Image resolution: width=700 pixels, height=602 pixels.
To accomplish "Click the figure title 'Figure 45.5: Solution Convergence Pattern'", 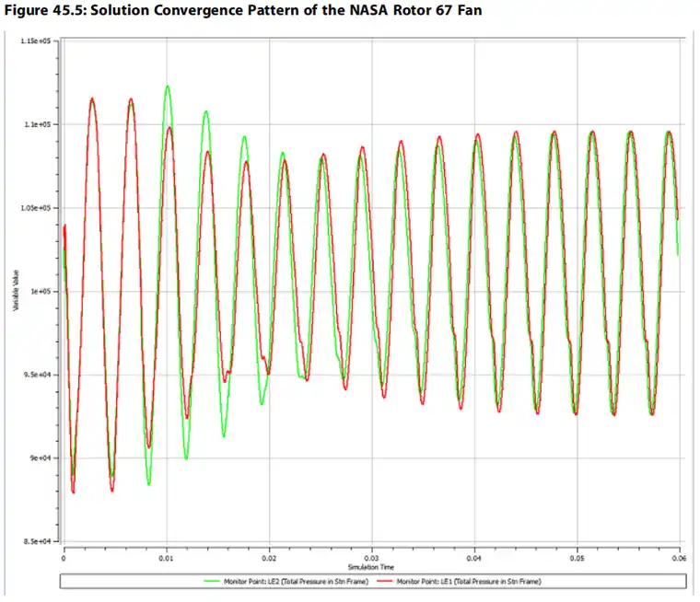I will coord(152,10).
